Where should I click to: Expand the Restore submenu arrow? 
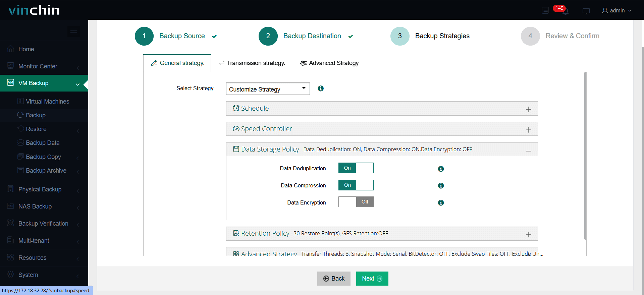pos(77,131)
